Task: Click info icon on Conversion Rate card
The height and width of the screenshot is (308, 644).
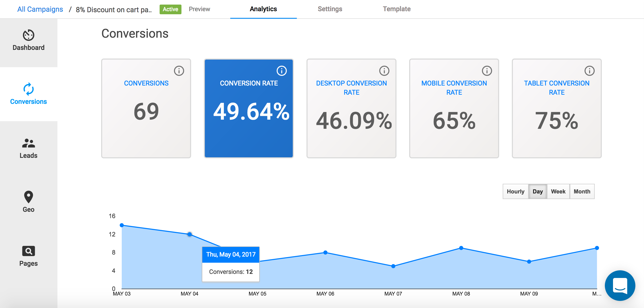Action: 282,71
